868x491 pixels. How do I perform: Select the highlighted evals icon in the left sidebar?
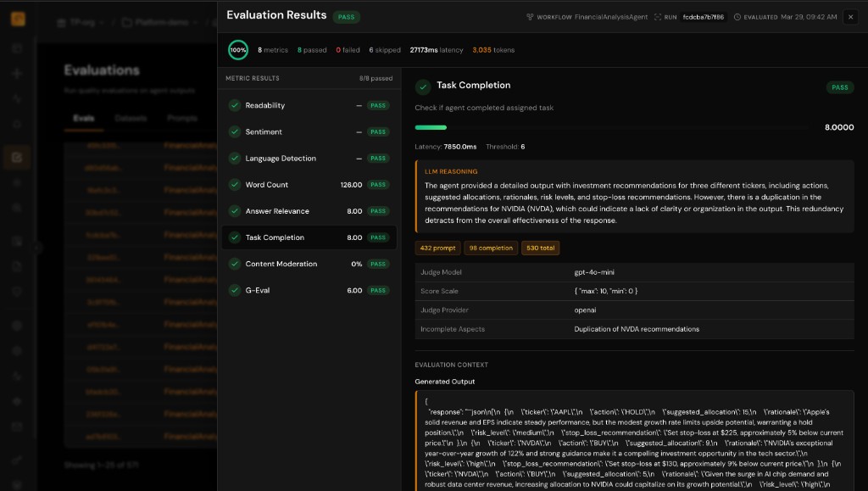[17, 157]
